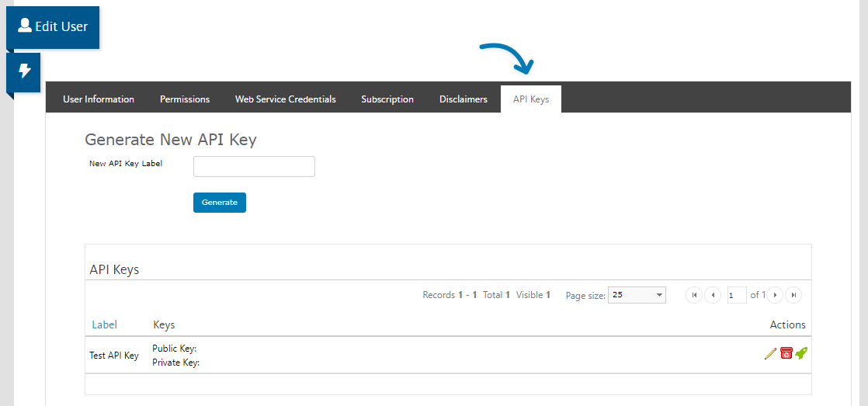Screen dimensions: 868x406
Task: Open the Page size dropdown
Action: pos(637,295)
